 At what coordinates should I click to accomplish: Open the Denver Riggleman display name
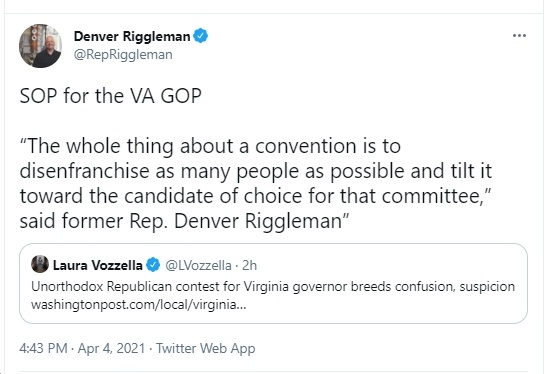point(132,36)
